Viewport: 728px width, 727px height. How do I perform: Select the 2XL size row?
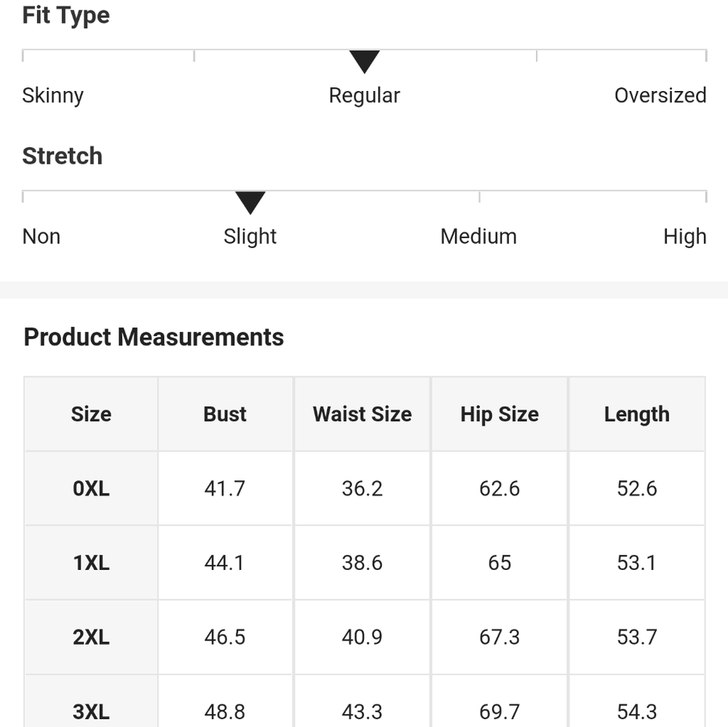365,637
